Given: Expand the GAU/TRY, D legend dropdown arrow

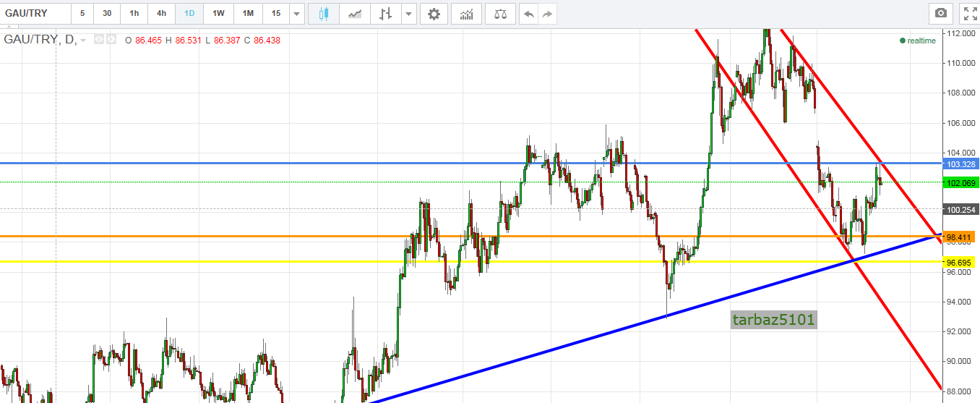Looking at the screenshot, I should (x=84, y=41).
